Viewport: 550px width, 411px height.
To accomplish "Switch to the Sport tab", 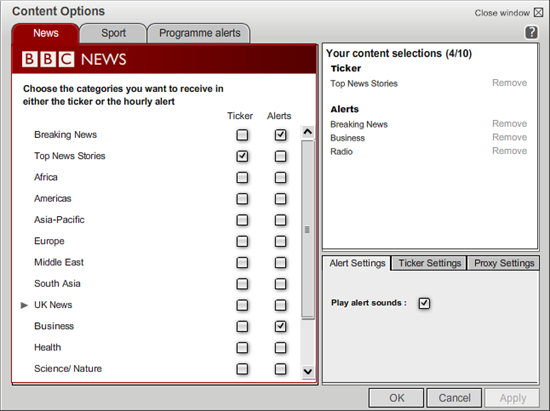I will [x=113, y=33].
